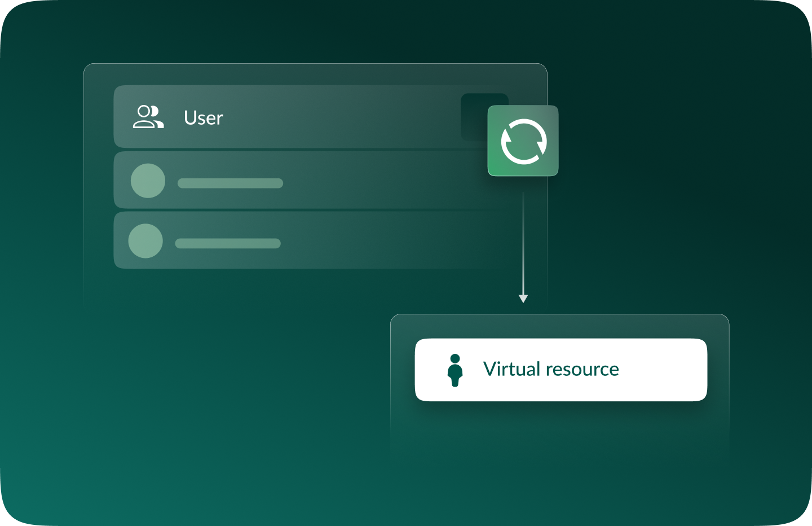Open the "Virtual resource" text label
Image resolution: width=812 pixels, height=526 pixels.
tap(551, 369)
